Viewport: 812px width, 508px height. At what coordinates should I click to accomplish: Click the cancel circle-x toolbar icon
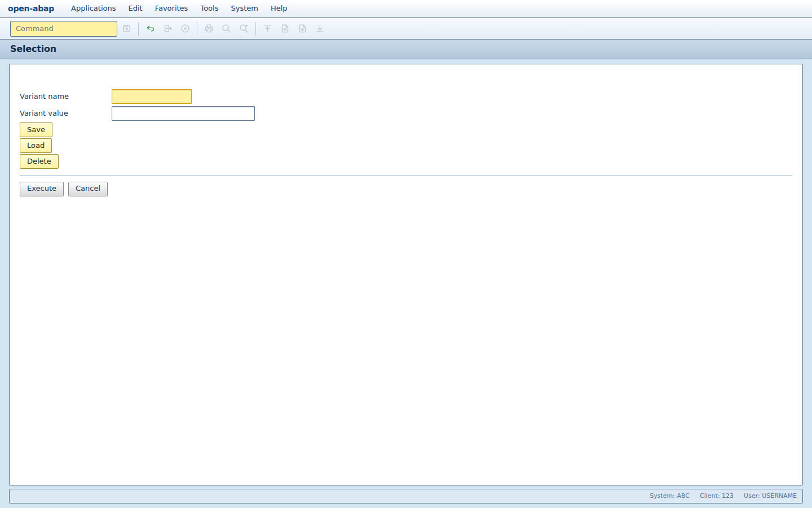[x=185, y=29]
